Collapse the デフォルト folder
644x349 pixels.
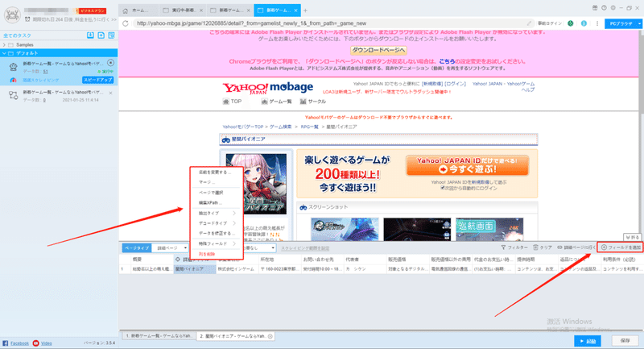5,53
